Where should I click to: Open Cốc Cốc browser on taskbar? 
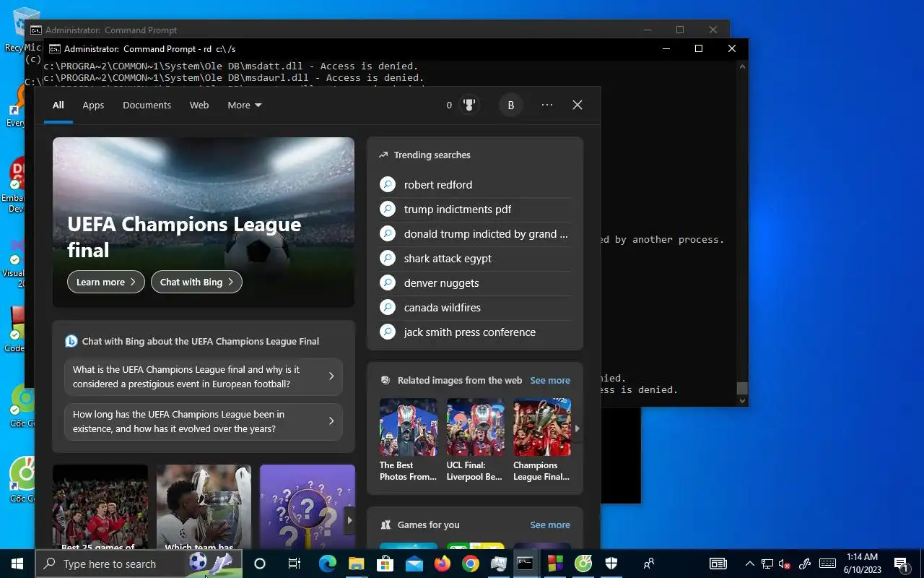(583, 564)
